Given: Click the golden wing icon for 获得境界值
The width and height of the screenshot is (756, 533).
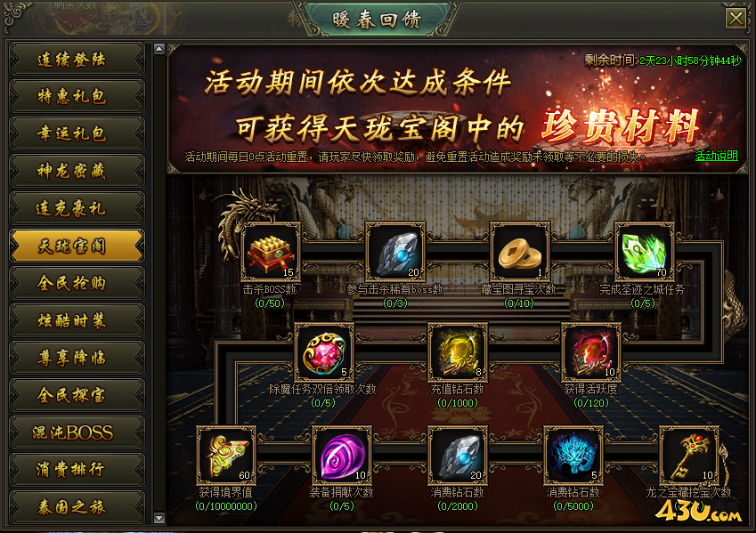Looking at the screenshot, I should click(x=226, y=456).
